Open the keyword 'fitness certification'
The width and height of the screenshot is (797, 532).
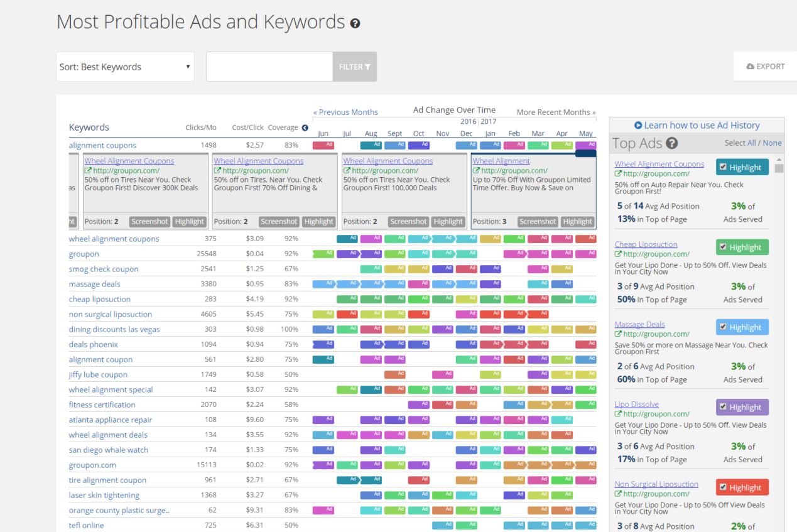(x=102, y=404)
